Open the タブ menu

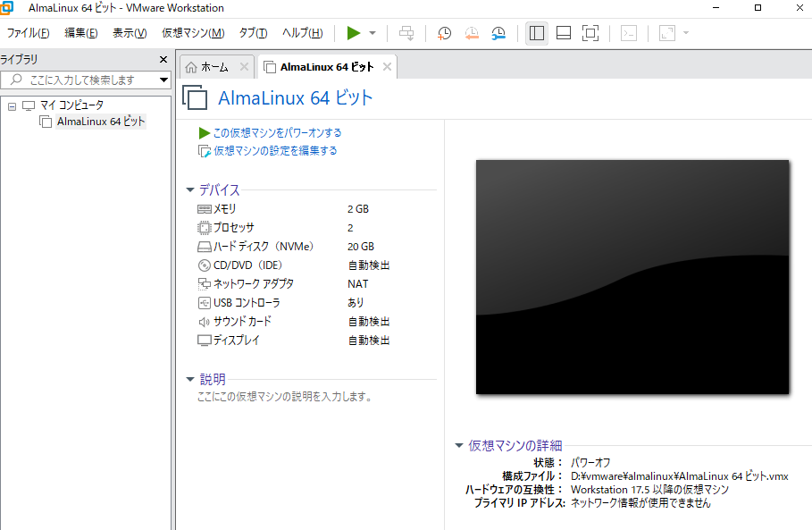coord(253,33)
